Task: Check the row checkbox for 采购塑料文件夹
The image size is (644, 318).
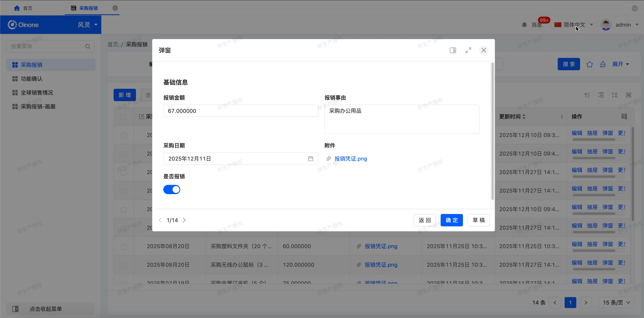Action: coord(123,247)
